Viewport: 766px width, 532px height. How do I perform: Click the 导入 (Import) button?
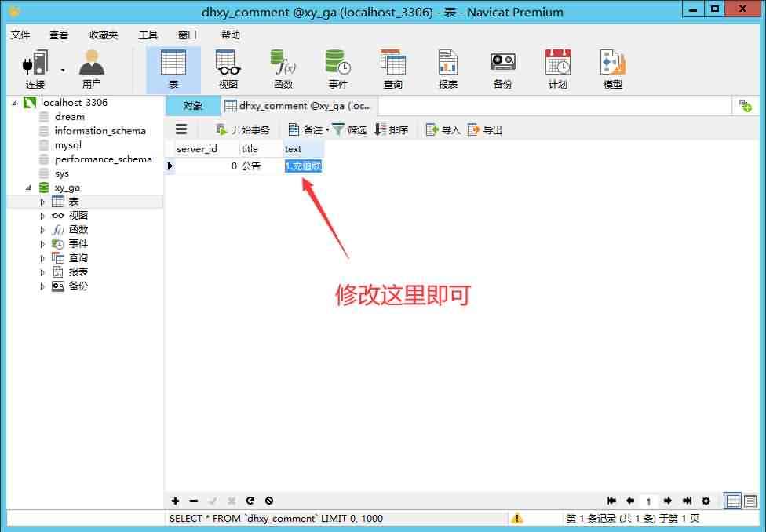click(x=443, y=129)
